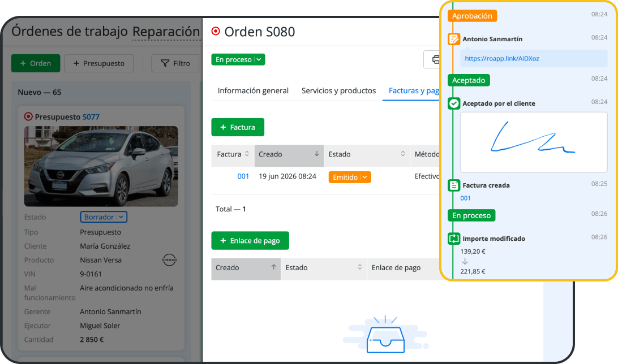Open invoice 001 link in table

click(x=243, y=176)
